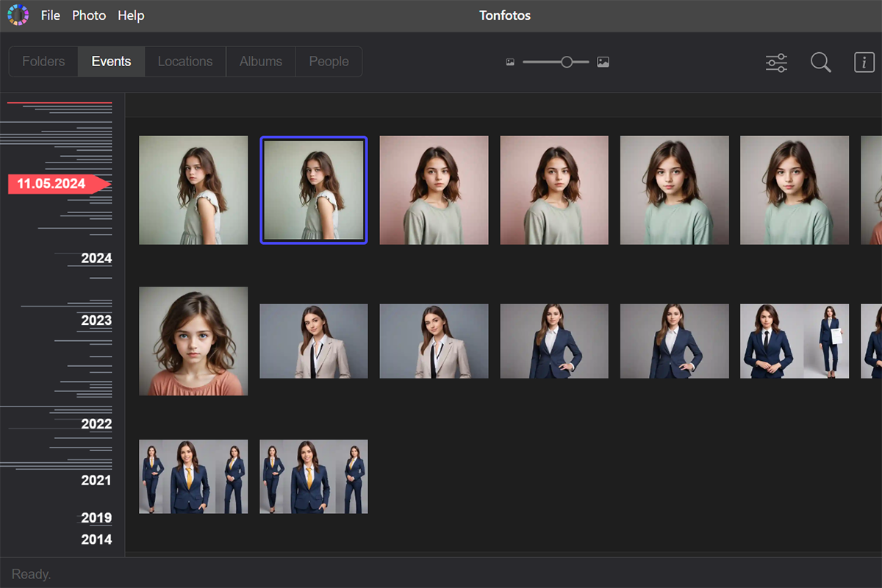Screen dimensions: 882x588
Task: Open the Photo menu
Action: click(x=88, y=15)
